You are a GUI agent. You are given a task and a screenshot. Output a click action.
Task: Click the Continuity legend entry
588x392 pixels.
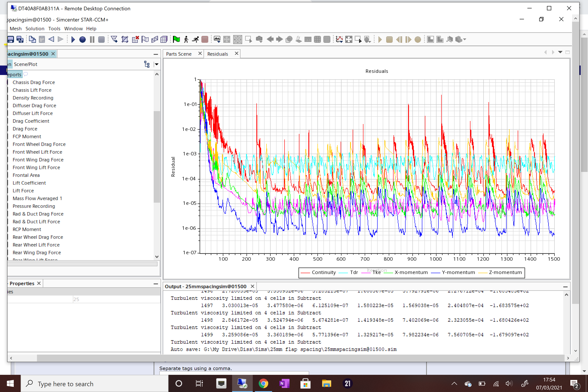click(x=323, y=273)
